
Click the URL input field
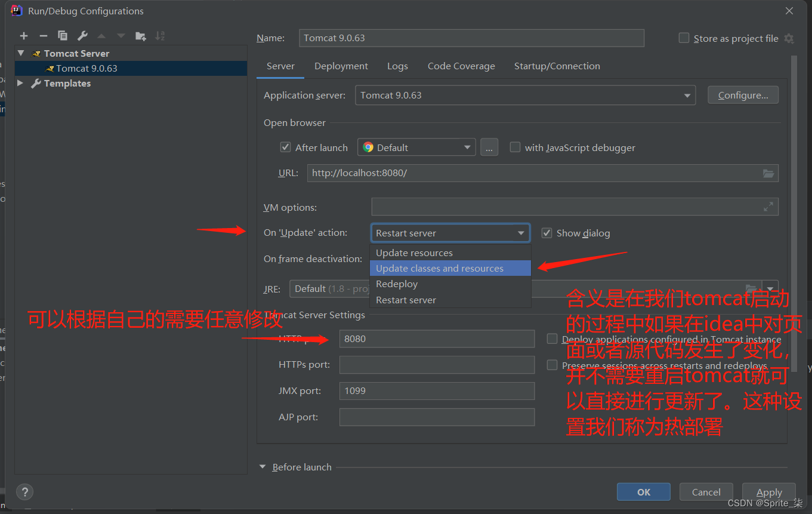tap(543, 173)
